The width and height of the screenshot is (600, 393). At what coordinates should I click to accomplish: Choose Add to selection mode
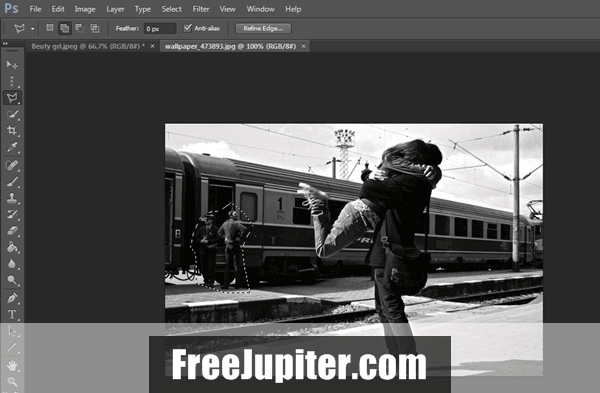click(65, 28)
